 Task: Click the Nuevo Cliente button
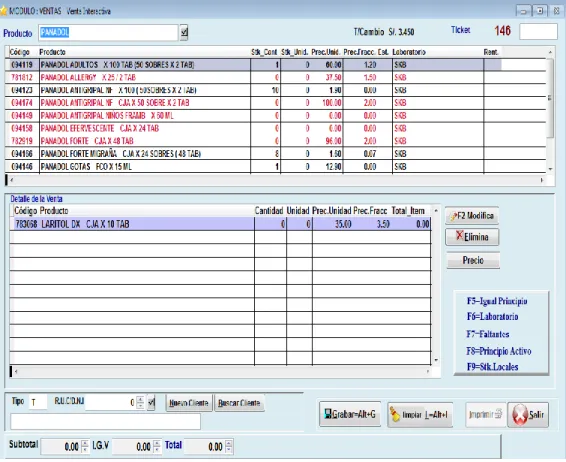(x=189, y=403)
